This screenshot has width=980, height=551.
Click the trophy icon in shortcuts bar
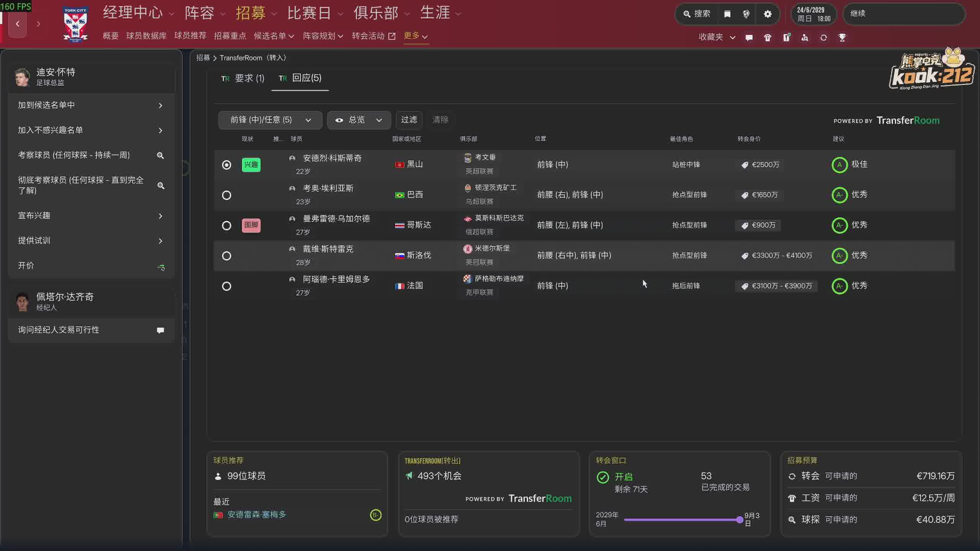pos(842,37)
